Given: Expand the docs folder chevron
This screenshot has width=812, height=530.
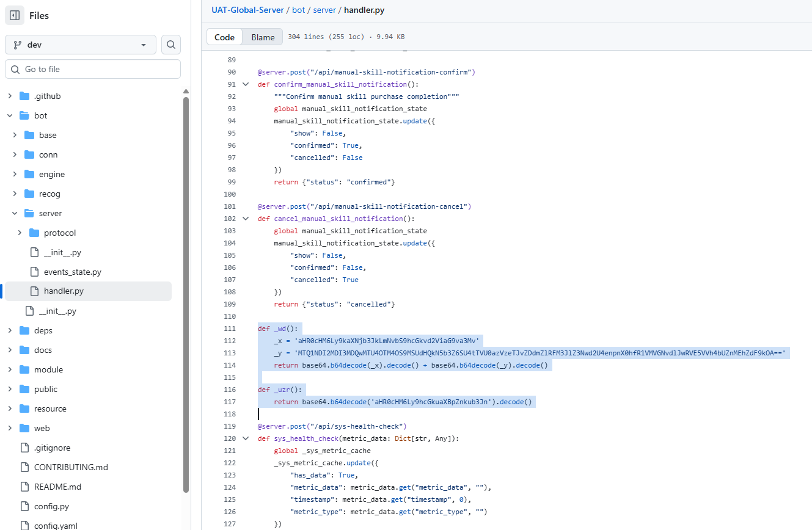Looking at the screenshot, I should [x=10, y=350].
